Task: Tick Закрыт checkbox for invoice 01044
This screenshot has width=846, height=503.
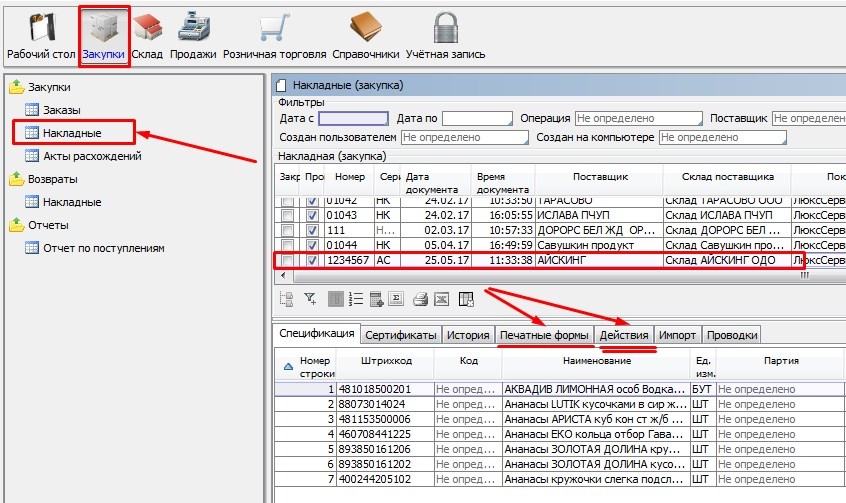Action: [288, 245]
